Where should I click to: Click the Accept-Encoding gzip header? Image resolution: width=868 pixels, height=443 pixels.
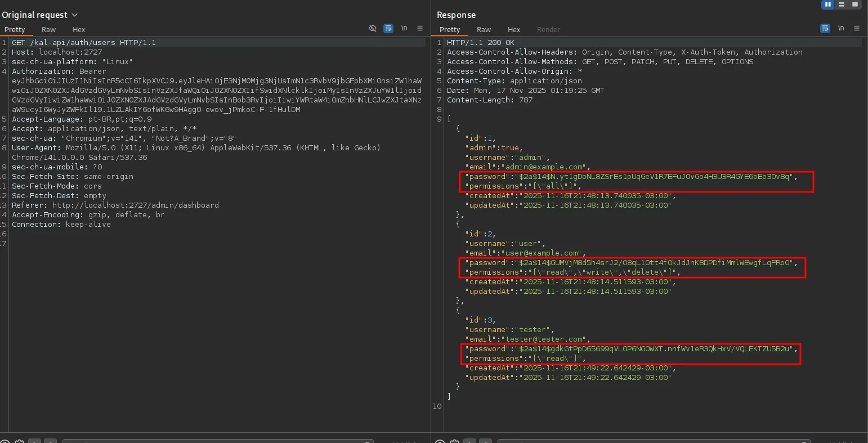(x=88, y=215)
